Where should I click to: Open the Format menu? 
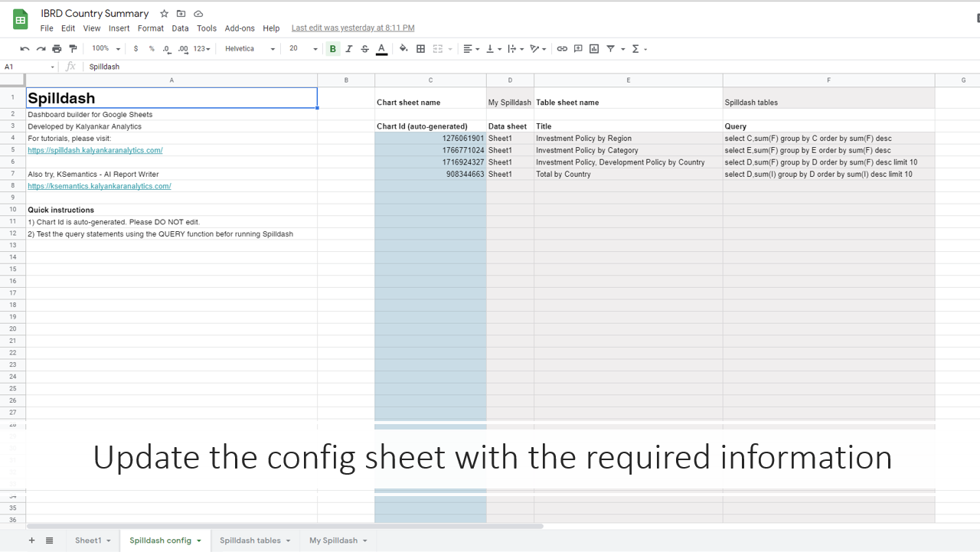[151, 28]
